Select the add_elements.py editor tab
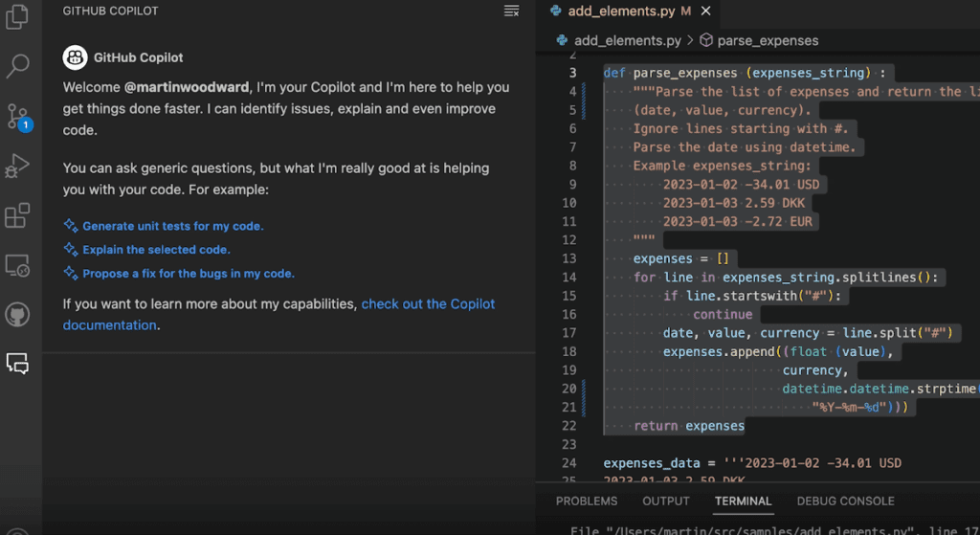 pyautogui.click(x=630, y=11)
